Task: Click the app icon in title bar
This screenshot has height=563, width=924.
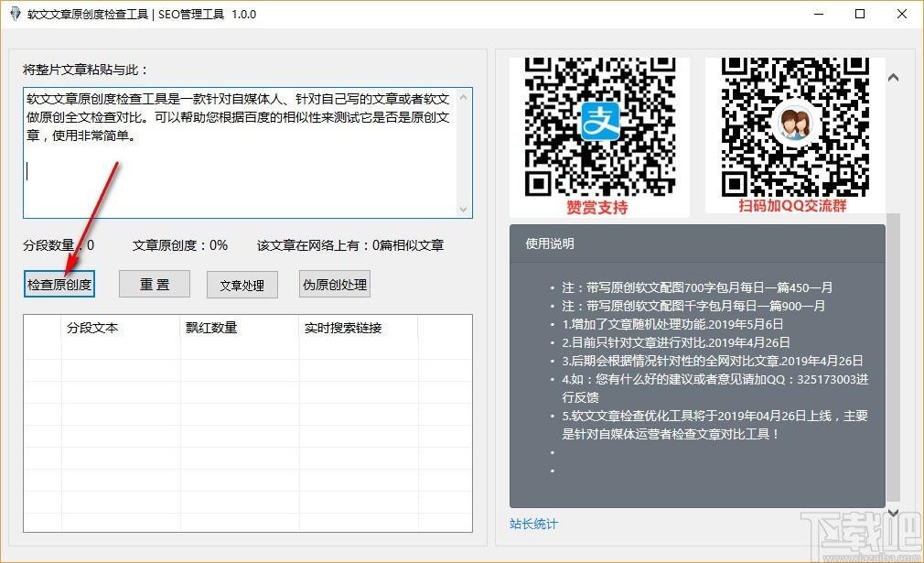Action: 14,15
